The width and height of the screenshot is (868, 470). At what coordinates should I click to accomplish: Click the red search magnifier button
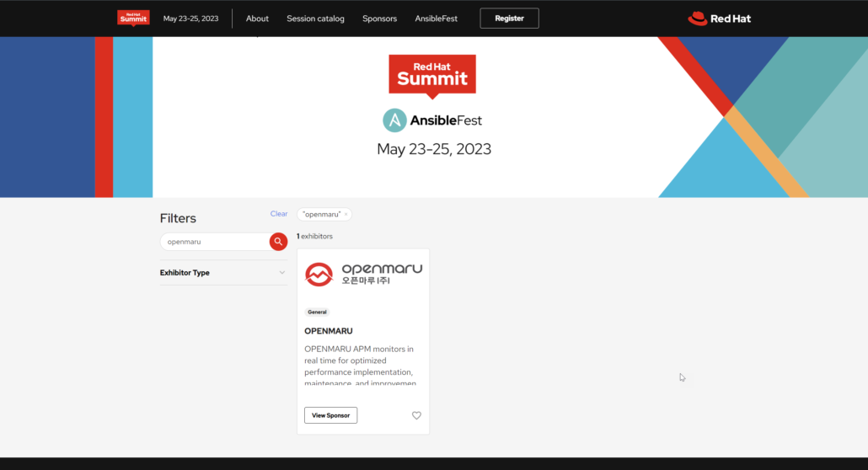pyautogui.click(x=278, y=242)
